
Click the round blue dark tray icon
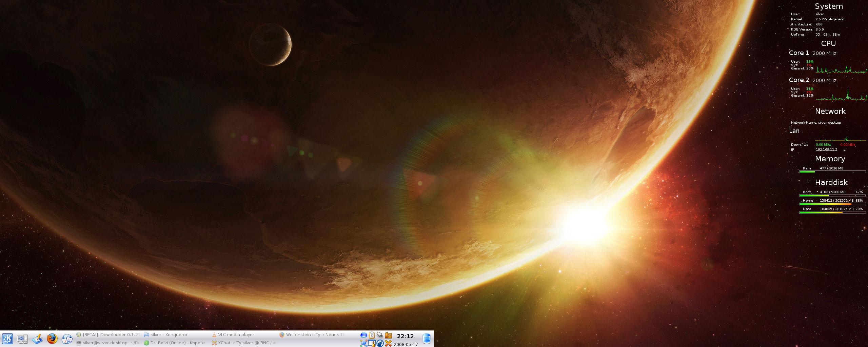pos(380,343)
